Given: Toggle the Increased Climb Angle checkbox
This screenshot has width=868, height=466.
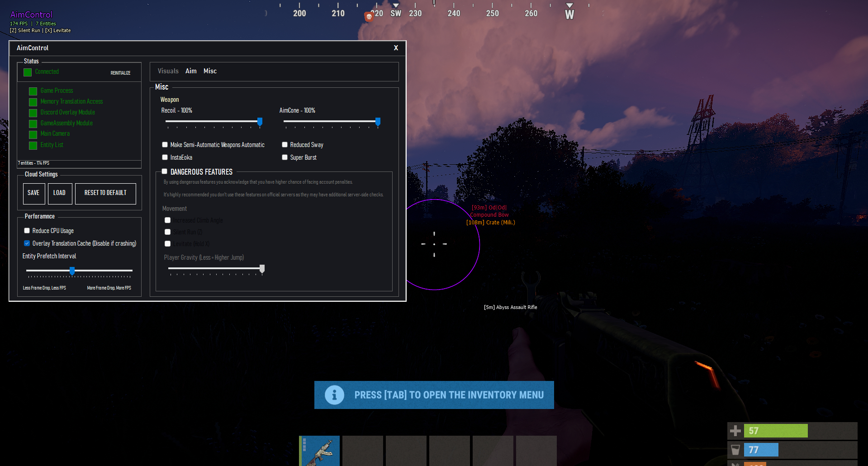Looking at the screenshot, I should (167, 220).
